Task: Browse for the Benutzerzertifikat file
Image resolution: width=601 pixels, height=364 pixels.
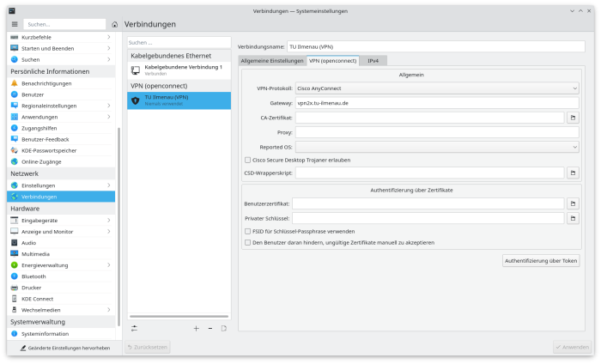Action: click(x=573, y=203)
